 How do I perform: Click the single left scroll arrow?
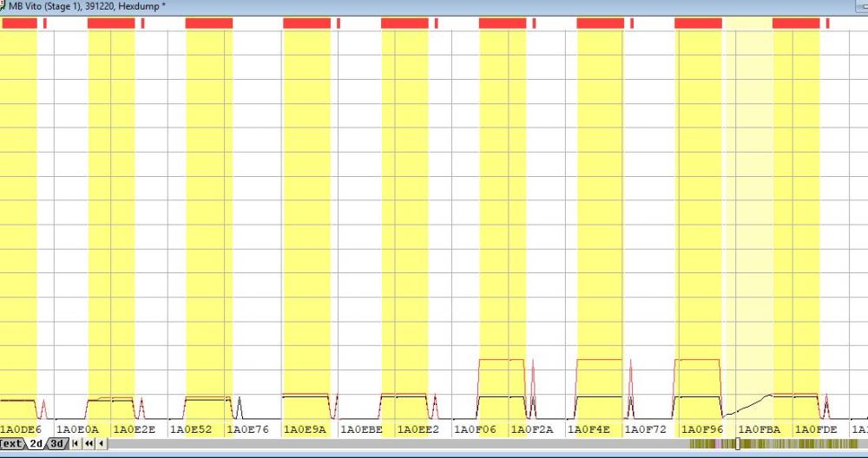point(102,444)
